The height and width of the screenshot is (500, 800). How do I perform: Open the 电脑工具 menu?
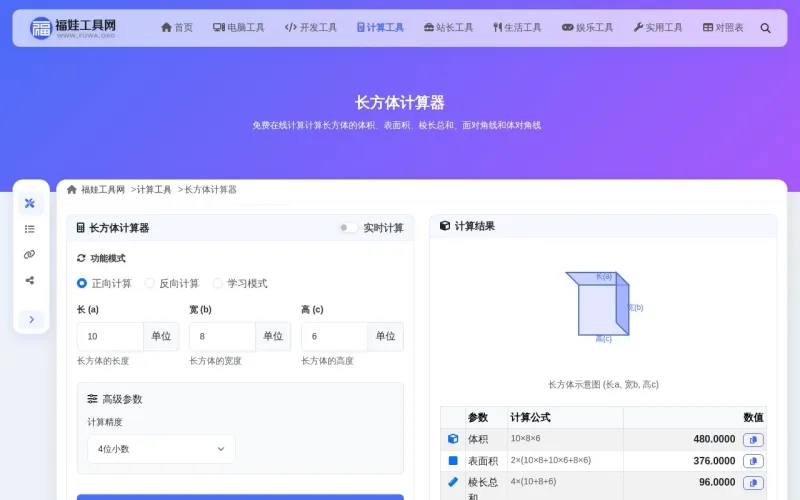[239, 28]
